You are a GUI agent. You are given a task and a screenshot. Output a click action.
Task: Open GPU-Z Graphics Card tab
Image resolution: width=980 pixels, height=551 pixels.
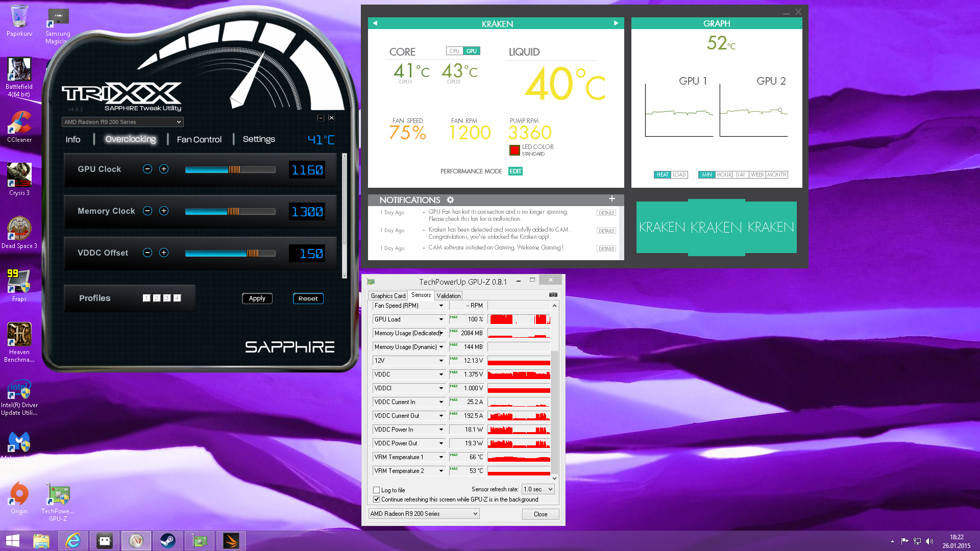388,295
